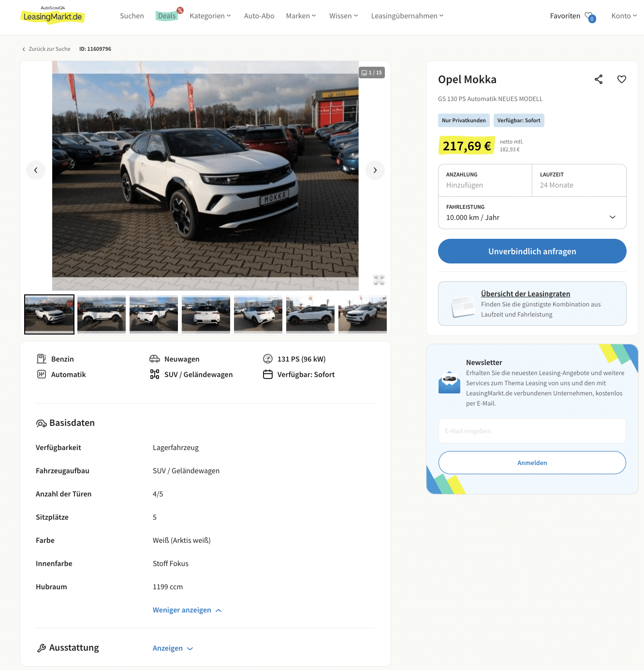This screenshot has width=644, height=670.
Task: Open Auto-Abo in navigation
Action: point(259,16)
